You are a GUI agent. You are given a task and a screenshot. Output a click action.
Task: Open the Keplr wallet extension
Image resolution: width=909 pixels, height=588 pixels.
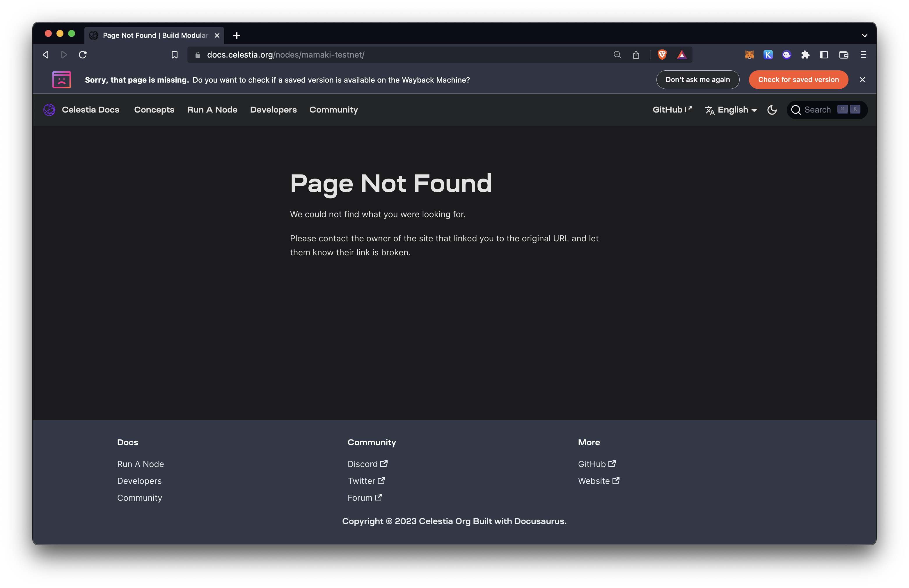coord(768,55)
